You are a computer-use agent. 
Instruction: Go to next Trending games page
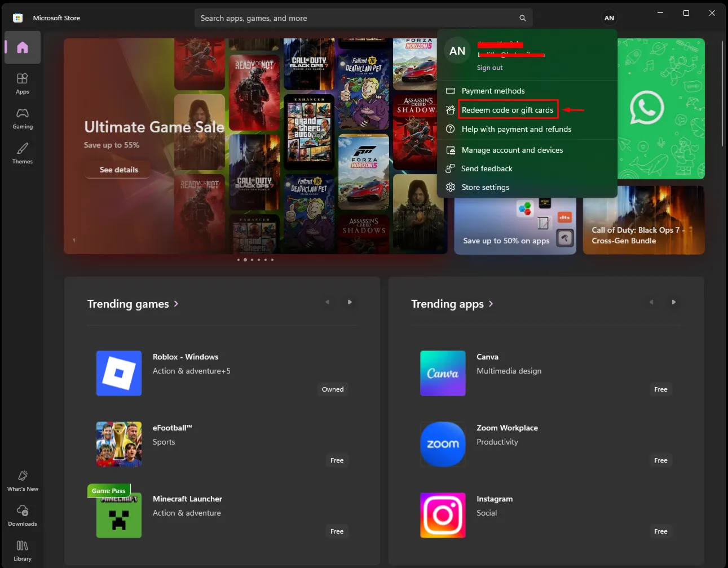click(x=350, y=302)
